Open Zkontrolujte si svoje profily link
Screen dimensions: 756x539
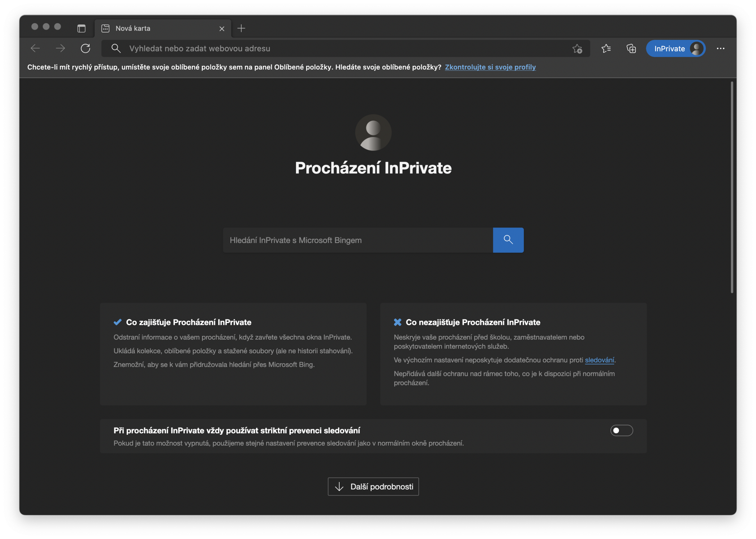[490, 67]
